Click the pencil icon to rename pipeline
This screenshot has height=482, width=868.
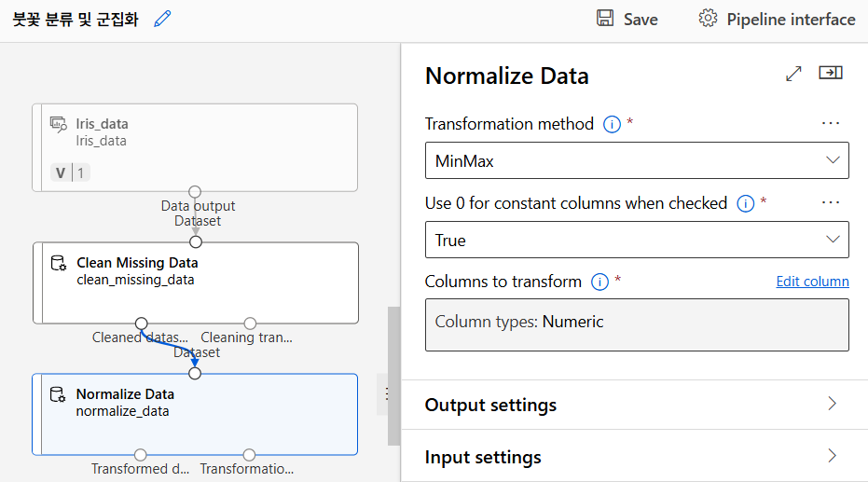pyautogui.click(x=163, y=19)
